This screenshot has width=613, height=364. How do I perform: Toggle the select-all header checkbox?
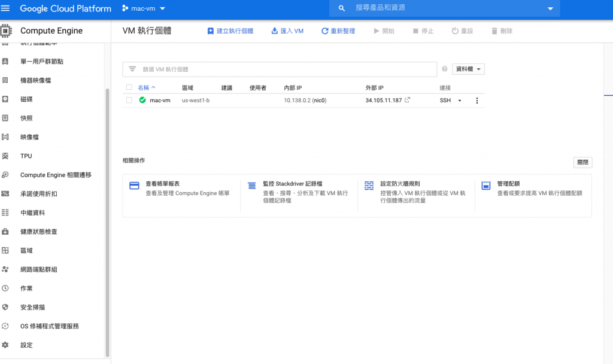[x=129, y=87]
